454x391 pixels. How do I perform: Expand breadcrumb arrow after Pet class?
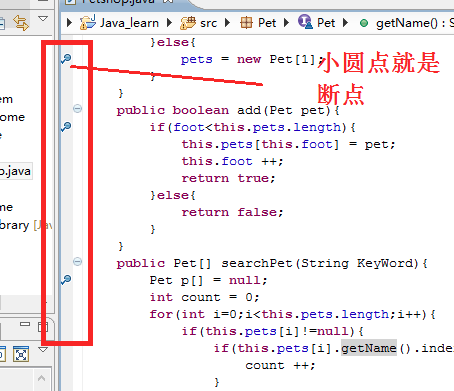345,23
